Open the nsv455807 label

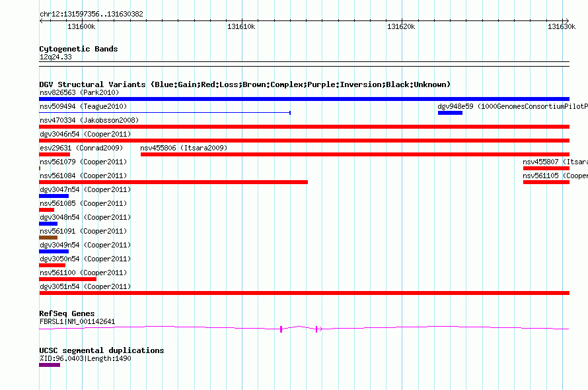(556, 162)
